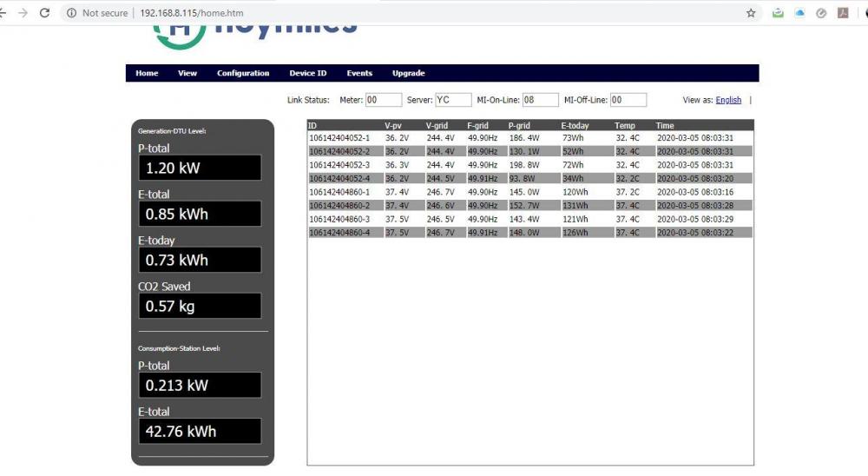Open the PDF extension icon

coord(843,13)
